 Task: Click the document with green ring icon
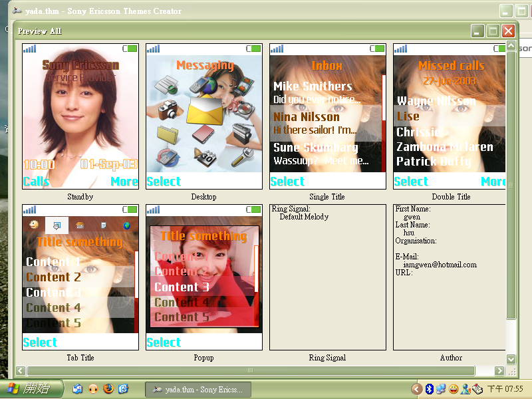[x=167, y=85]
